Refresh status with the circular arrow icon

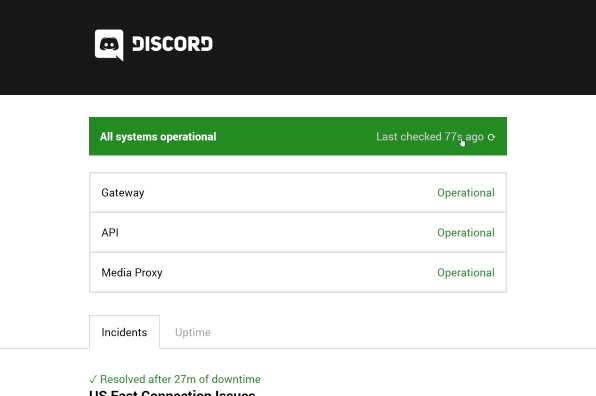[x=491, y=137]
